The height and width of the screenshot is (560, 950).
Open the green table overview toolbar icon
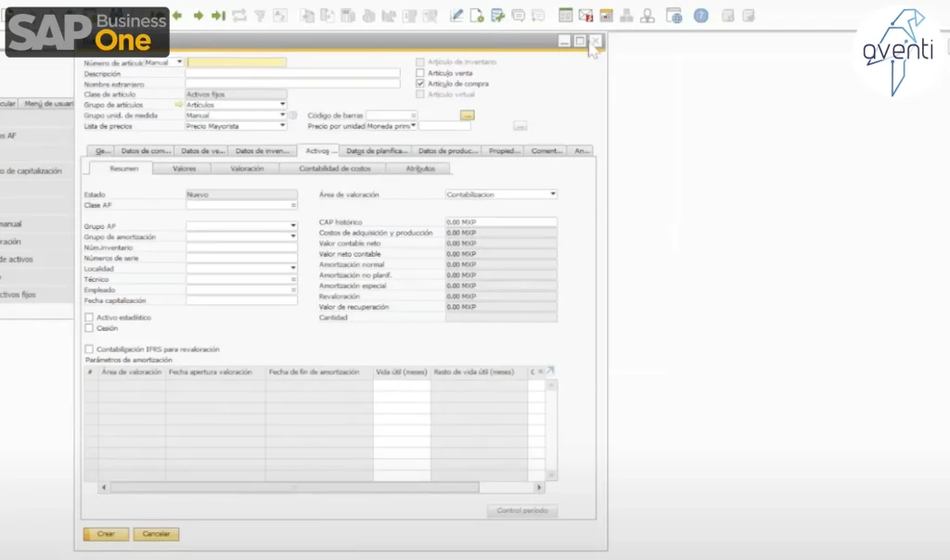565,16
